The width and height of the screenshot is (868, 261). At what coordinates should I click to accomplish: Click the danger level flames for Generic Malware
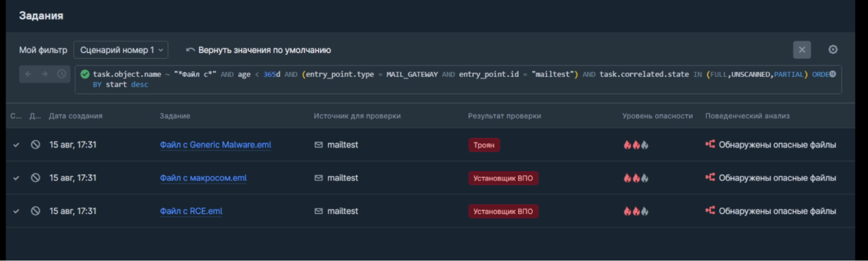[636, 145]
